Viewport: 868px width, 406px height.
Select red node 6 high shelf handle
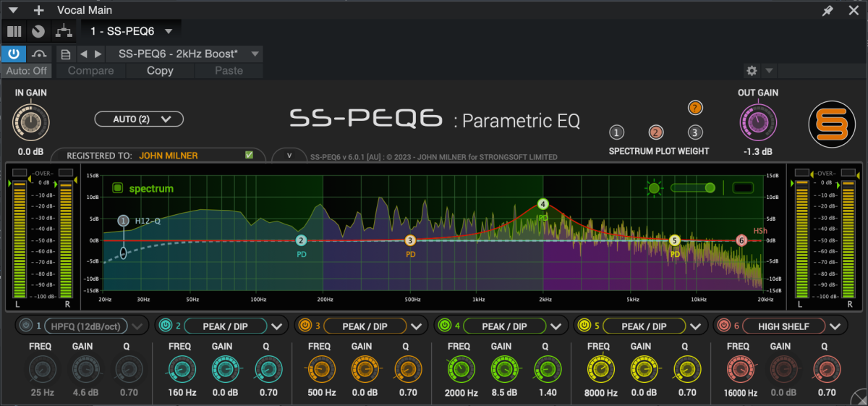coord(741,240)
